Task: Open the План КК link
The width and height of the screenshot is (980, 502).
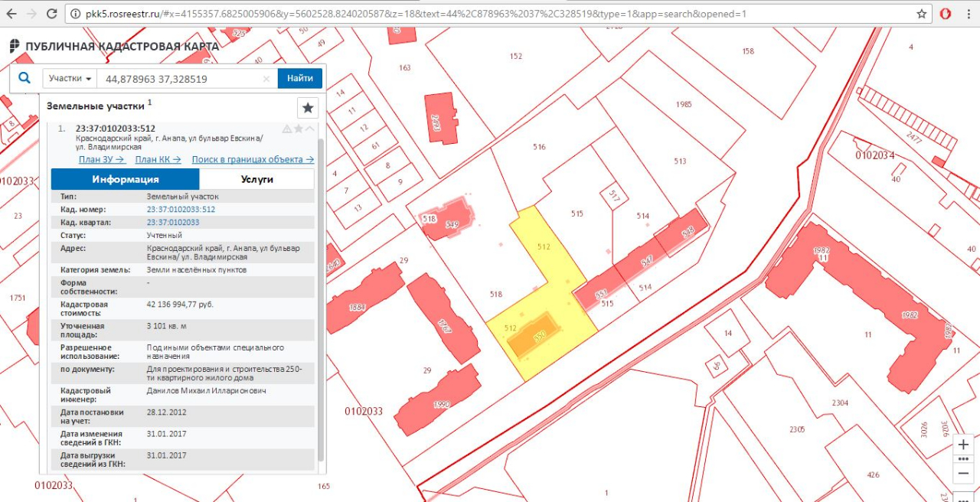Action: tap(158, 159)
